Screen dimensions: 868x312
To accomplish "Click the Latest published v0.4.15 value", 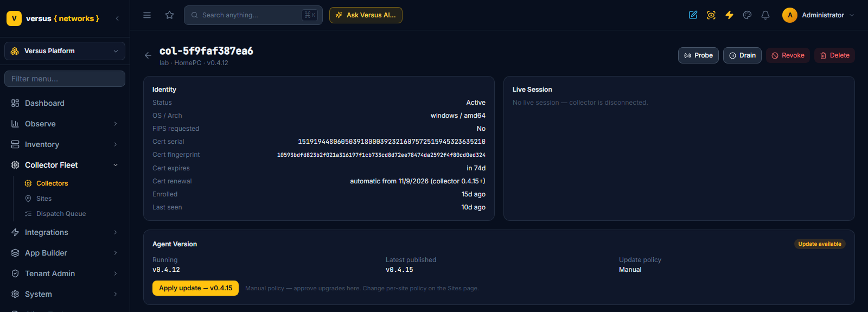I will point(399,270).
